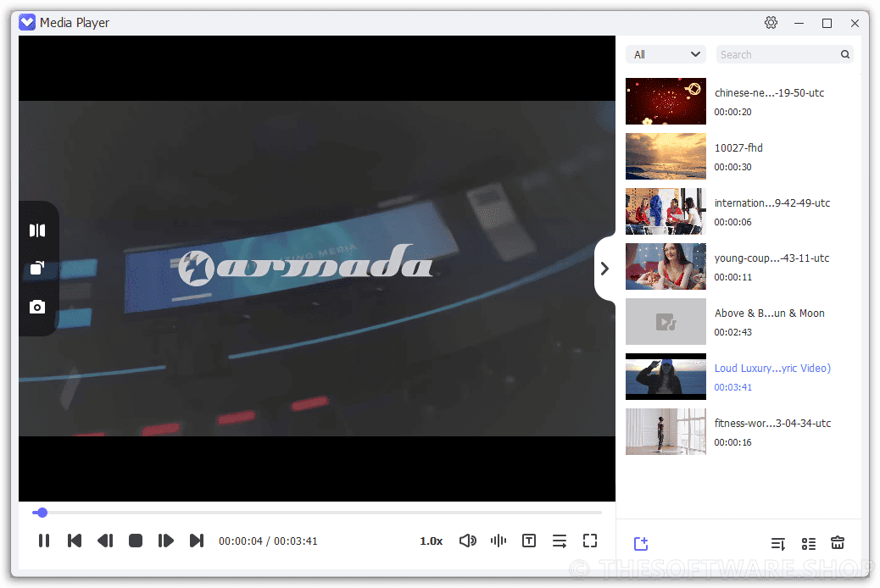This screenshot has width=880, height=588.
Task: Click the title "Loud Luxury...yric Video)"
Action: (773, 368)
